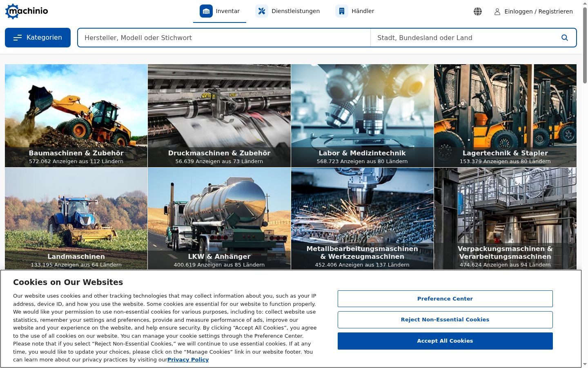Focus the Hersteller, Modell oder Stichwort field
The width and height of the screenshot is (588, 368).
point(224,38)
